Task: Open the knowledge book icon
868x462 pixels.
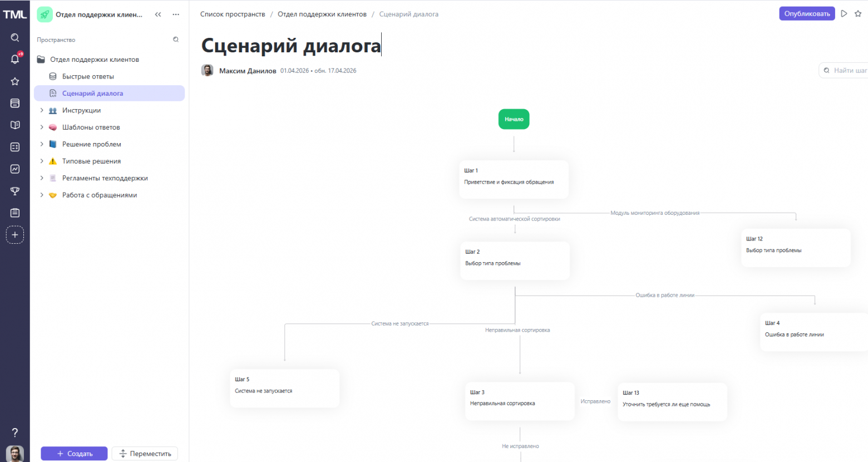Action: (15, 125)
